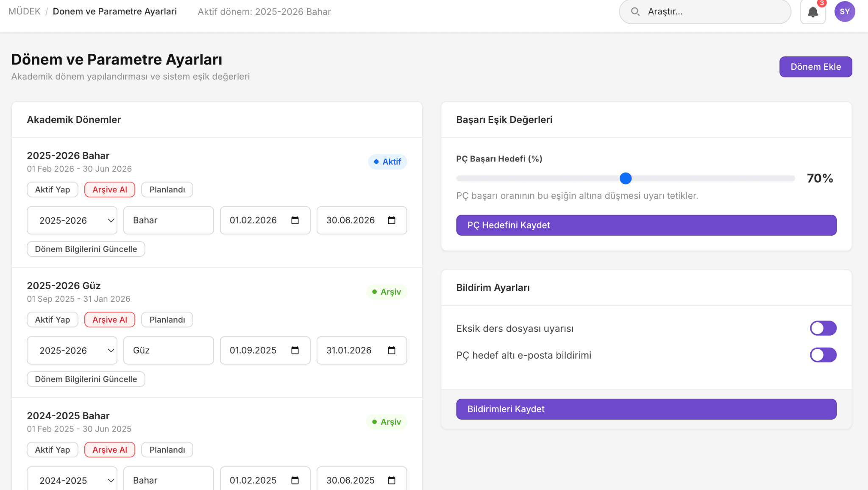Viewport: 868px width, 490px height.
Task: Open calendar picker for 01.02.2026 start date
Action: point(295,220)
